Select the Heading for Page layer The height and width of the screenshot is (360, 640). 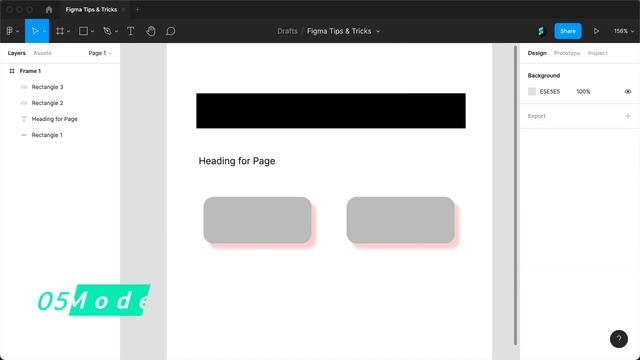(x=54, y=119)
